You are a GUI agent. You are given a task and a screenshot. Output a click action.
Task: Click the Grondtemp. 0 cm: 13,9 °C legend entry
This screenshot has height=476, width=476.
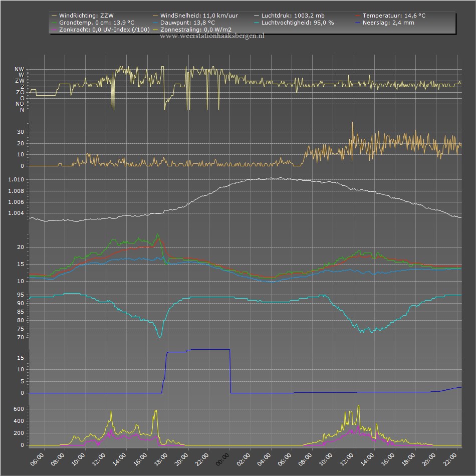point(93,23)
